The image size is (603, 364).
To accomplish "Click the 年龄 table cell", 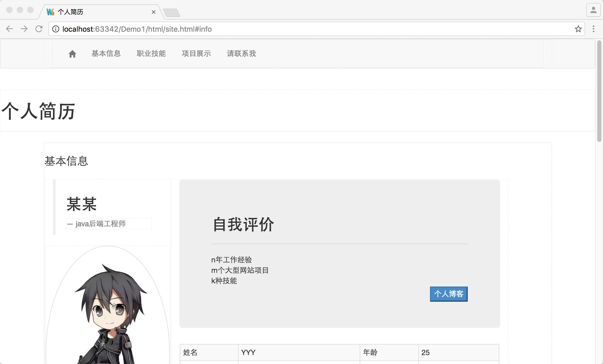I will pos(389,352).
